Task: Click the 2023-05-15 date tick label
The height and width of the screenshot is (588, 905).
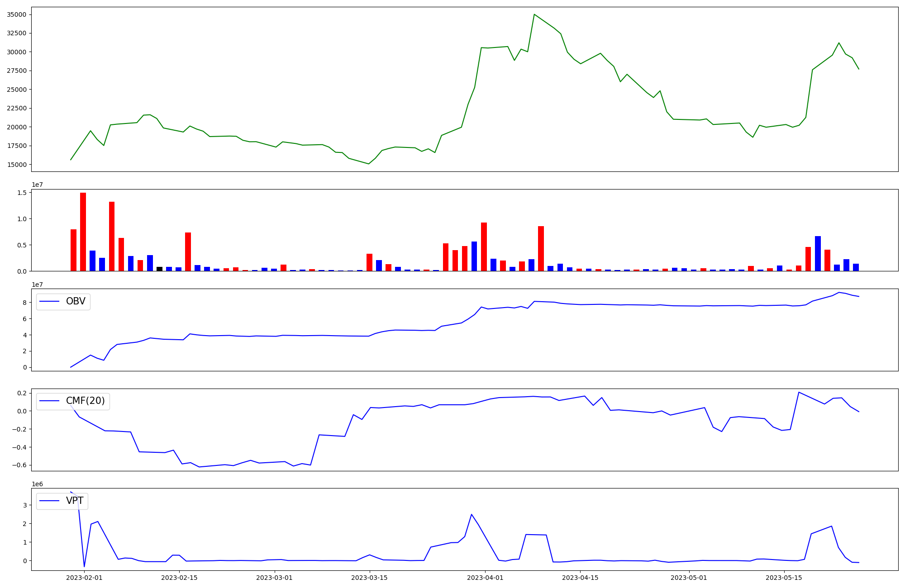Action: pos(784,578)
